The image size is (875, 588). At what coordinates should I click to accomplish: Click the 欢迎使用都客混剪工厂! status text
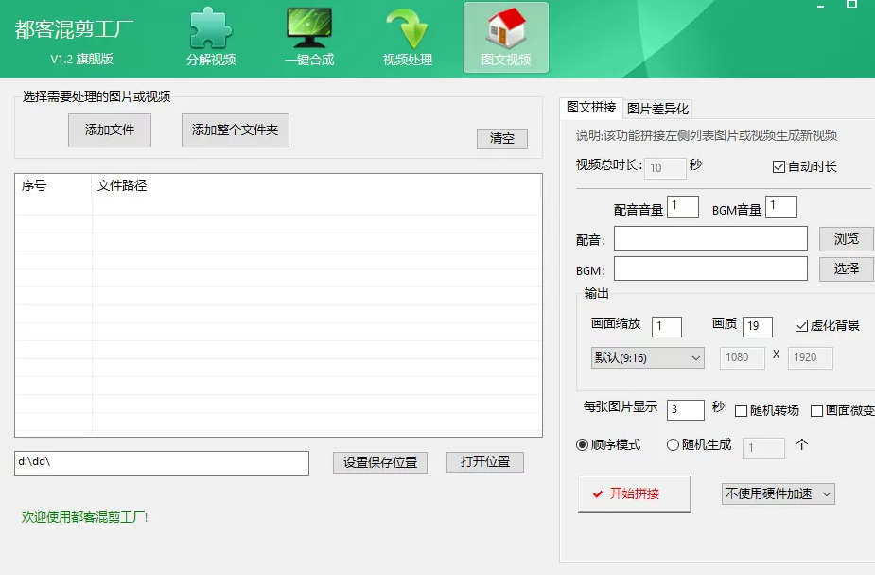coord(85,517)
